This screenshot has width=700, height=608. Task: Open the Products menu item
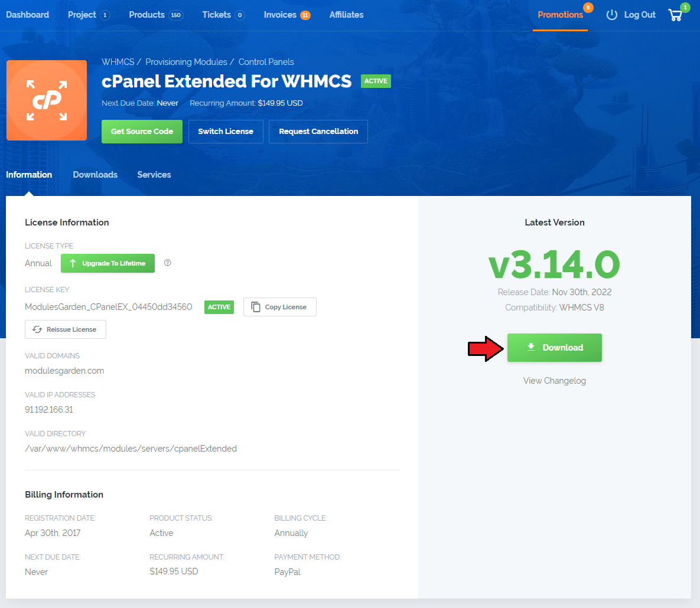point(147,15)
